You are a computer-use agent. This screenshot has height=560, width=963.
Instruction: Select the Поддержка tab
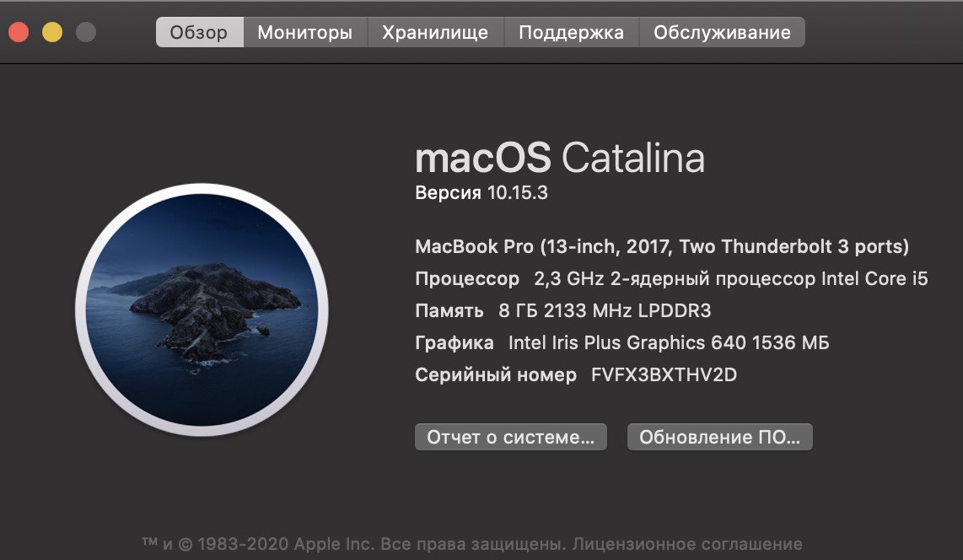tap(571, 32)
